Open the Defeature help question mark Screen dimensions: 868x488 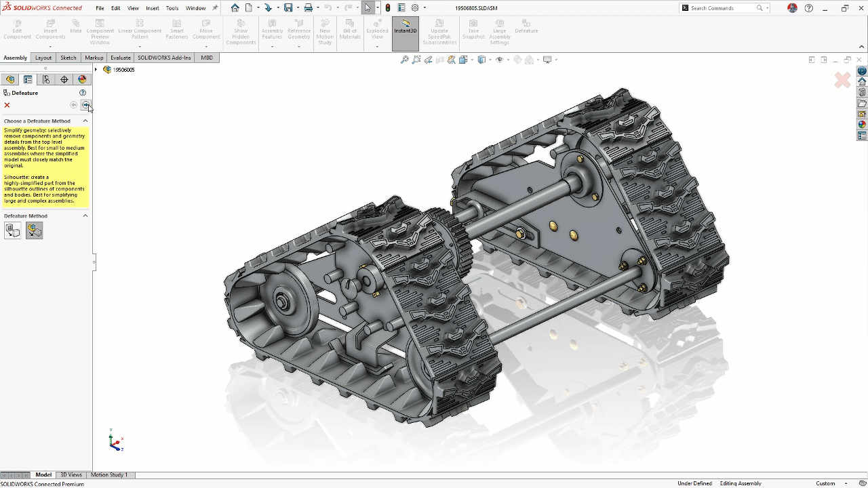[x=83, y=93]
